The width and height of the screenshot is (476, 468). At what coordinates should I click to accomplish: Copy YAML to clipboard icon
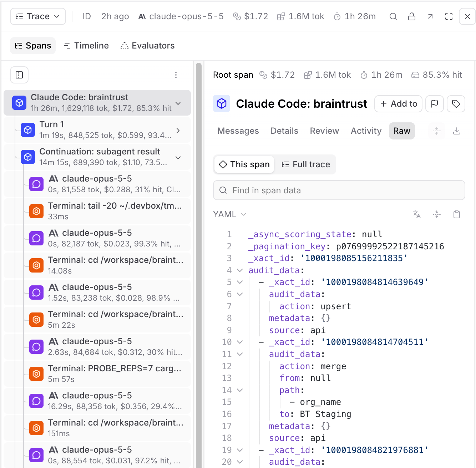point(457,214)
